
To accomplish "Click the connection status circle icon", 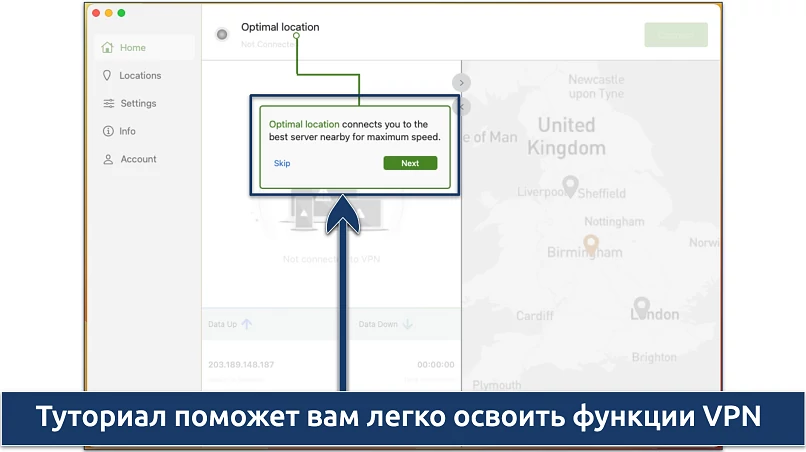I will click(222, 34).
